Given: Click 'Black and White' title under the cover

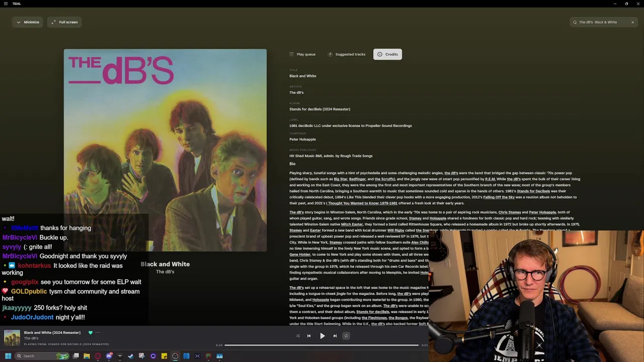Looking at the screenshot, I should tap(165, 264).
